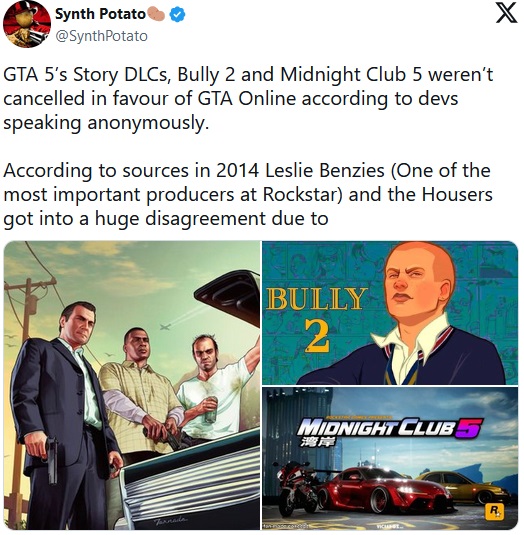524x535 pixels.
Task: Open the Synth Potato display name link
Action: pos(100,14)
